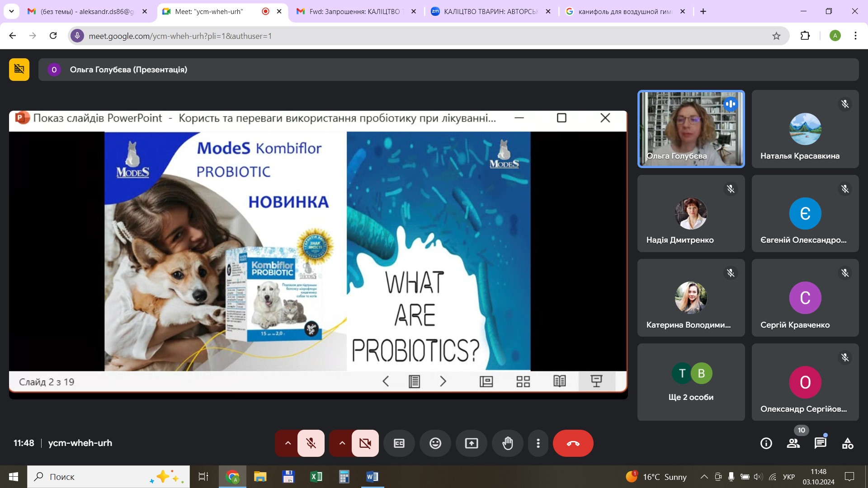Open Chrome three-dot menu
Viewport: 868px width, 488px height.
point(855,36)
